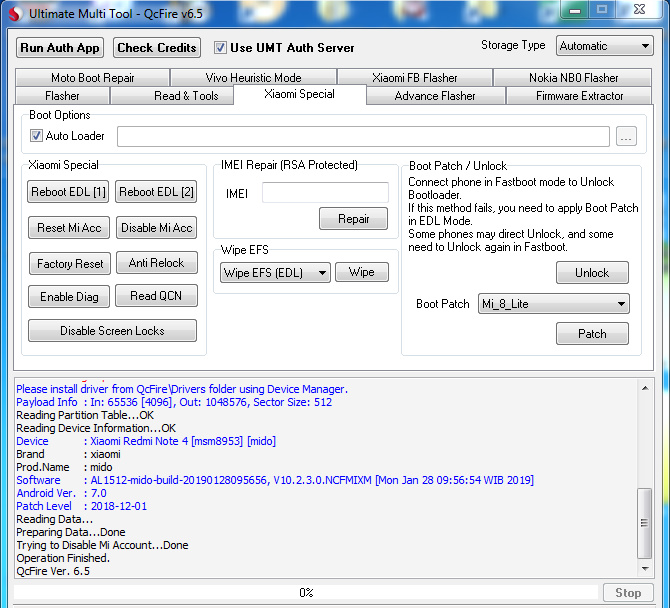Click the Unlock bootloader button
The width and height of the screenshot is (670, 608).
pyautogui.click(x=592, y=273)
